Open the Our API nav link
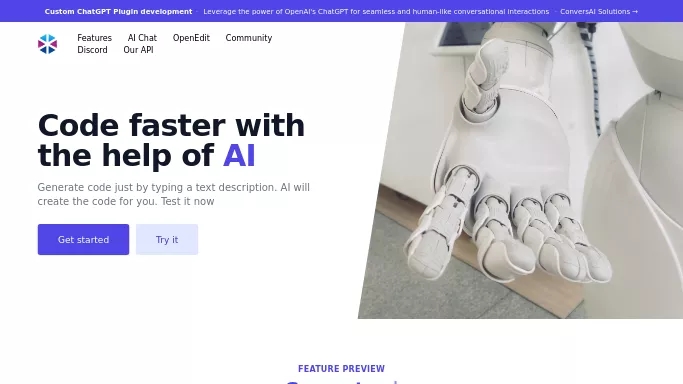Viewport: 683px width, 384px height. click(139, 50)
